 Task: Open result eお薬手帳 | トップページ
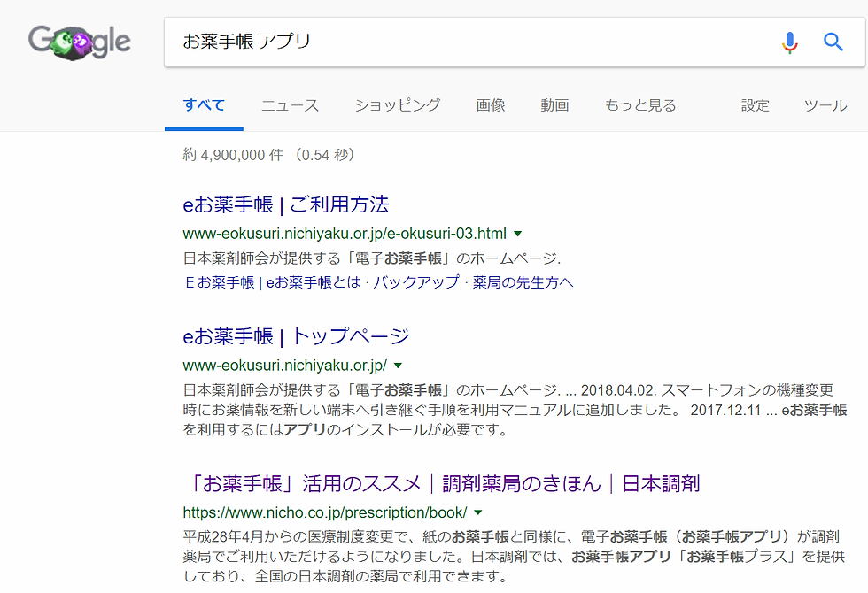tap(296, 336)
